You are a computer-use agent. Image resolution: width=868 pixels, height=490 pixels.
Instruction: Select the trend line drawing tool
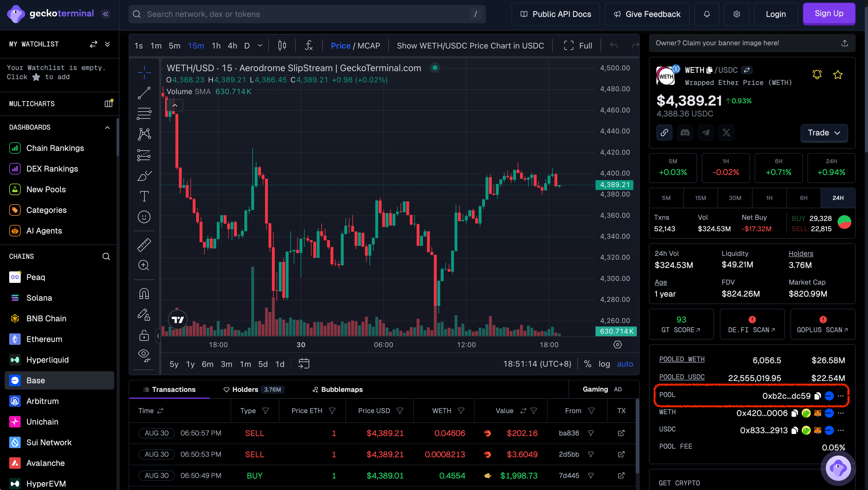click(144, 93)
